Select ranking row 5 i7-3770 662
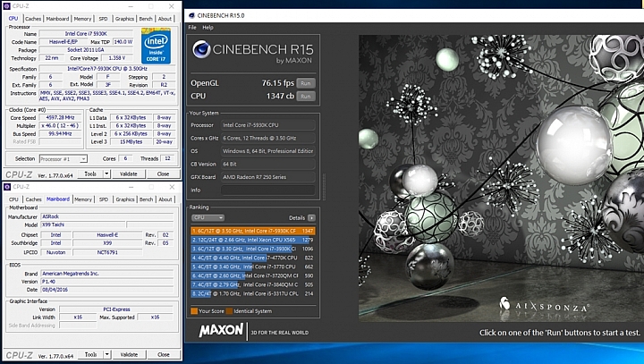644x364 pixels. (253, 267)
